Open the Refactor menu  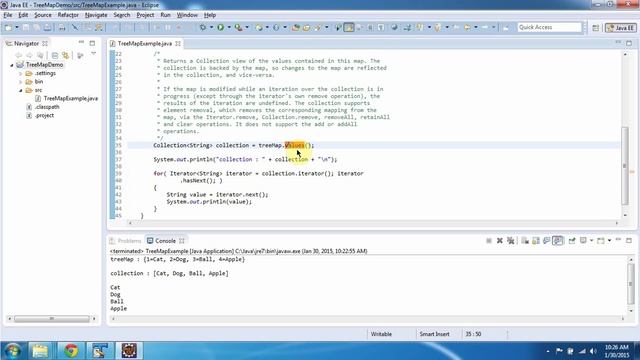tap(68, 15)
